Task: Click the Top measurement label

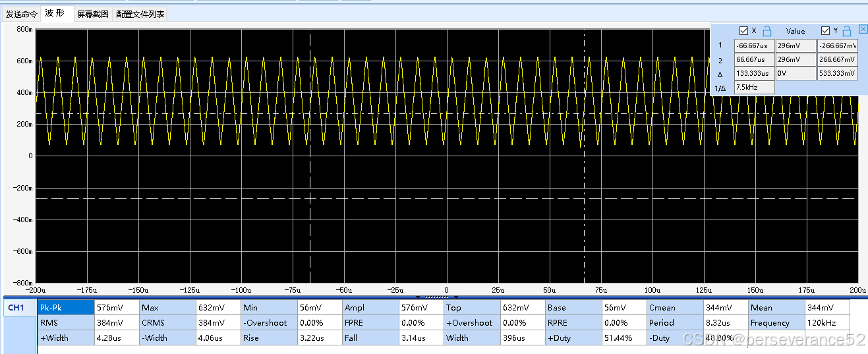Action: 473,308
